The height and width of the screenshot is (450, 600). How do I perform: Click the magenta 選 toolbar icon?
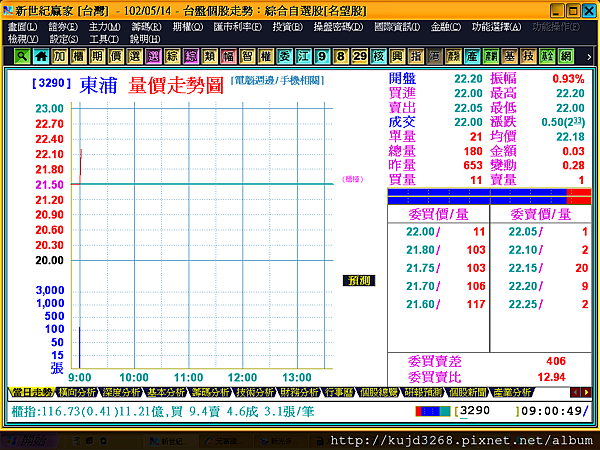click(x=153, y=56)
